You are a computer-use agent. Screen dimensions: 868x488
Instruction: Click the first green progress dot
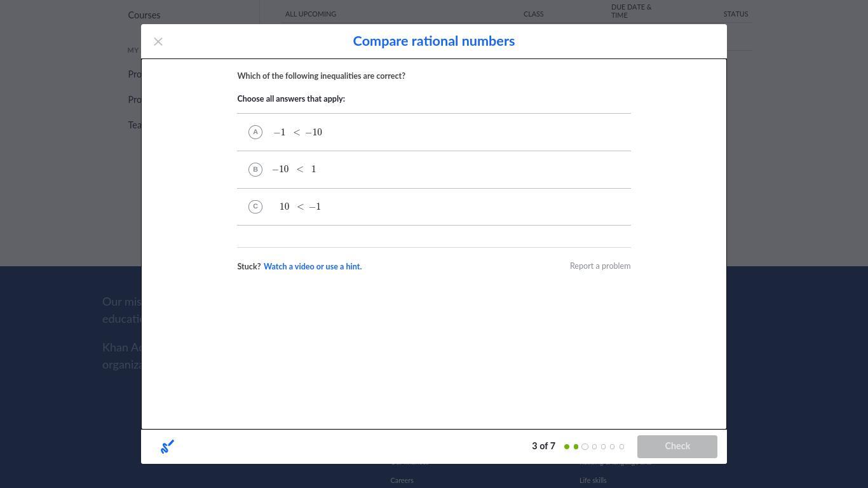pyautogui.click(x=567, y=447)
